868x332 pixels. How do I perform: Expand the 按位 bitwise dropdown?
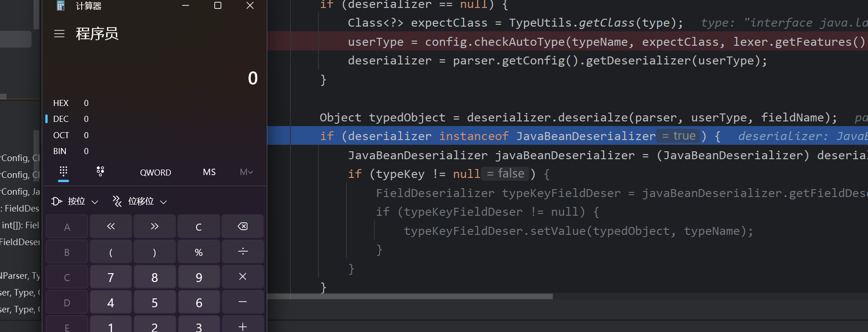tap(75, 201)
